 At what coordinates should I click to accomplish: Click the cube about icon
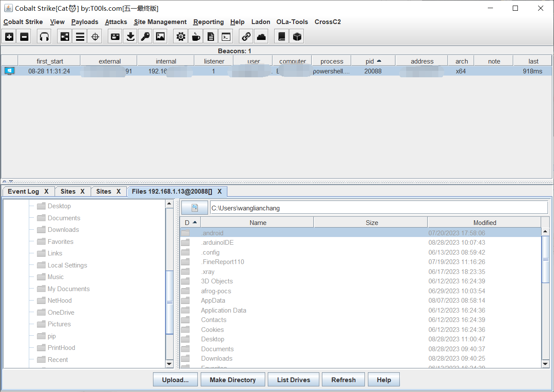(297, 36)
